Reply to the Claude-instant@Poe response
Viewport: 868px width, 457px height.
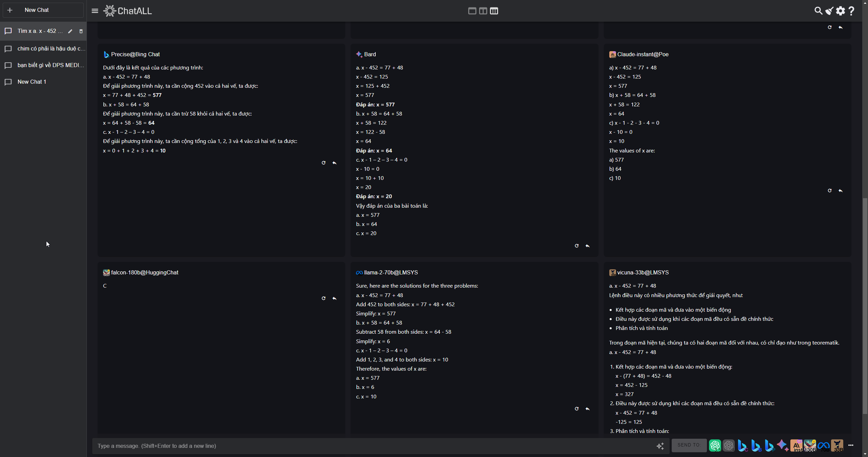[x=841, y=190]
